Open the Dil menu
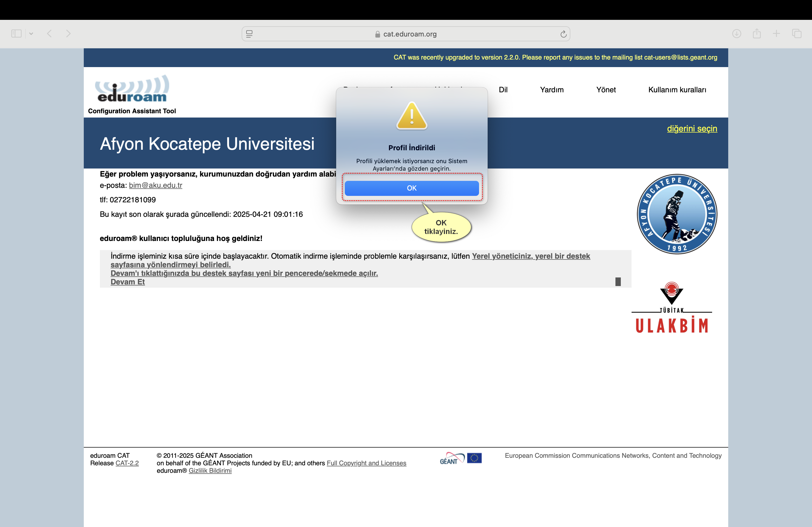Image resolution: width=812 pixels, height=527 pixels. (x=503, y=90)
